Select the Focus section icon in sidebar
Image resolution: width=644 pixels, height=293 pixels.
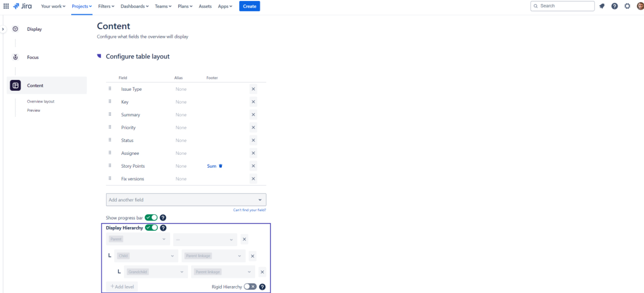pyautogui.click(x=15, y=57)
